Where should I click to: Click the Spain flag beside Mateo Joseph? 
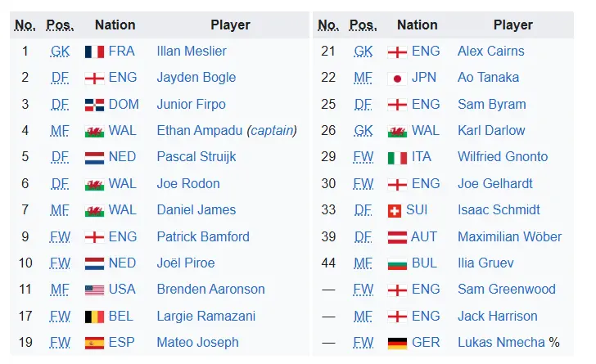[94, 343]
